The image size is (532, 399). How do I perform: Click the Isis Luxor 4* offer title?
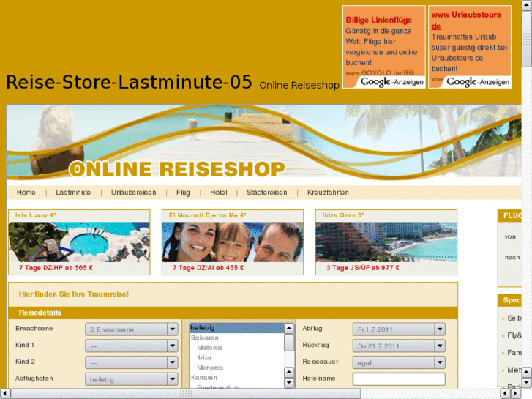click(x=36, y=215)
